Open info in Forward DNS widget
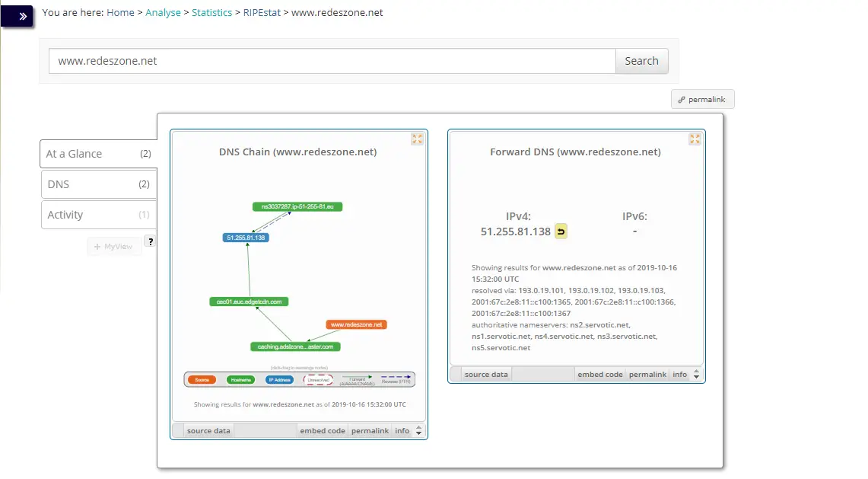 [680, 374]
